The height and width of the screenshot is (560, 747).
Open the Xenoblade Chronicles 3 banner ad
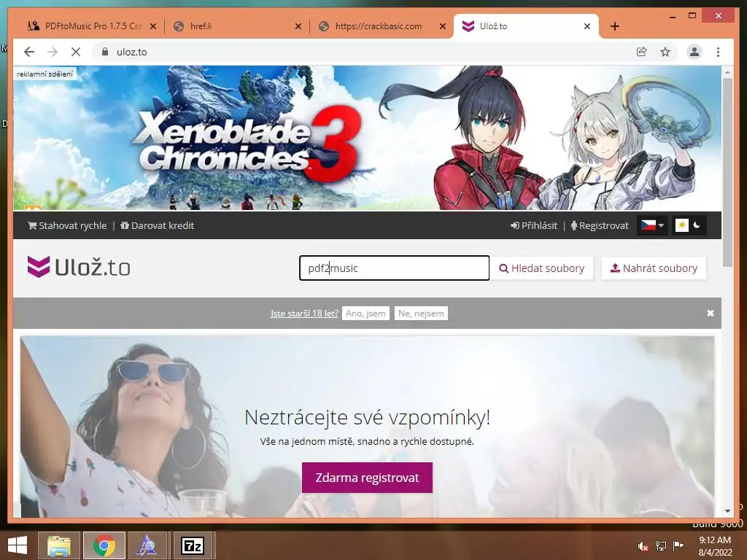[x=367, y=138]
